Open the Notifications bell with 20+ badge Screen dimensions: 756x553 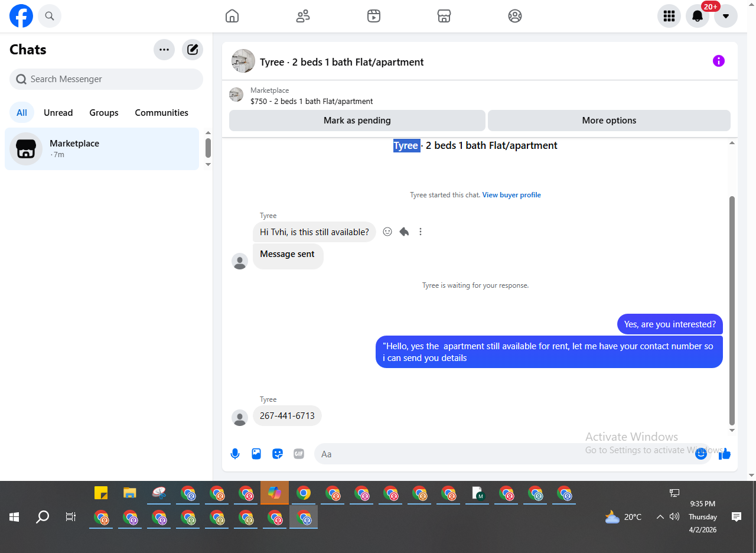pos(698,16)
